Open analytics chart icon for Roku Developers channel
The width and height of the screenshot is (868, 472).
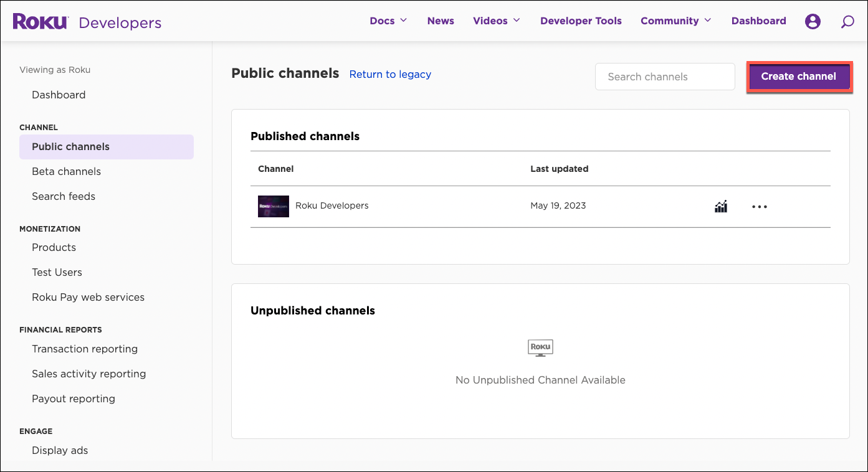(x=721, y=206)
